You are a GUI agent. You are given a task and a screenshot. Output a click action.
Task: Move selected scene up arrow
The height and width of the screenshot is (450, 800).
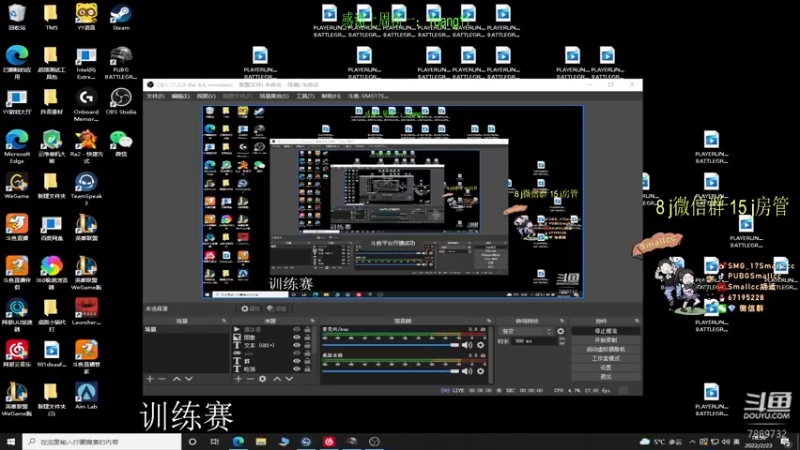tap(177, 379)
